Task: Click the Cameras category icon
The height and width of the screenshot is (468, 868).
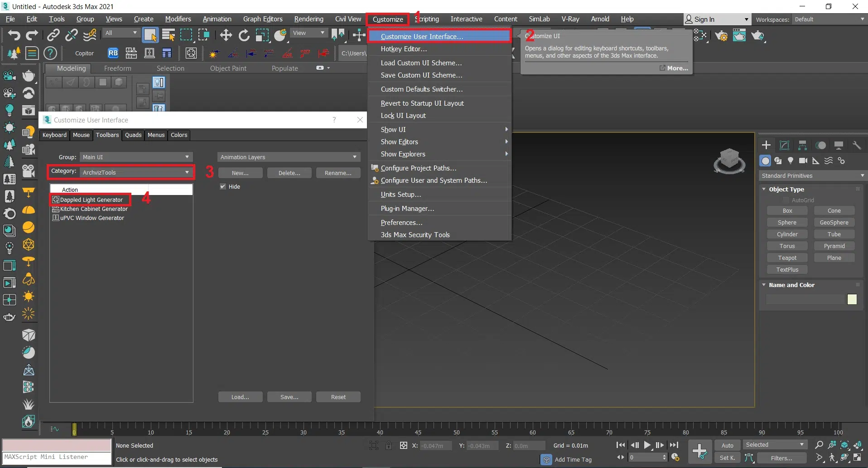Action: [803, 161]
